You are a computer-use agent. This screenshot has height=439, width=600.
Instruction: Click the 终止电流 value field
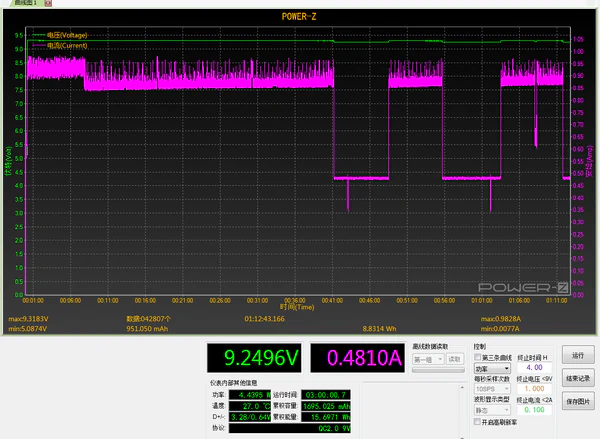pos(535,410)
